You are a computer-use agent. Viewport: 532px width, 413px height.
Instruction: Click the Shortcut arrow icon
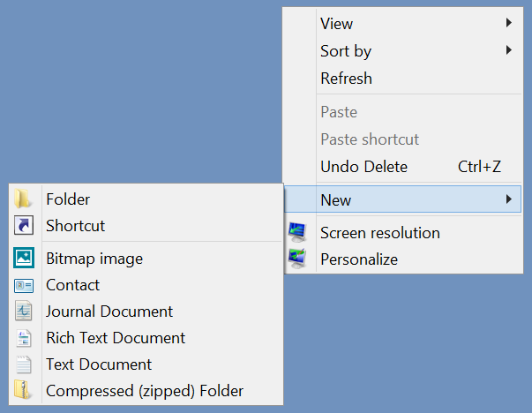24,225
